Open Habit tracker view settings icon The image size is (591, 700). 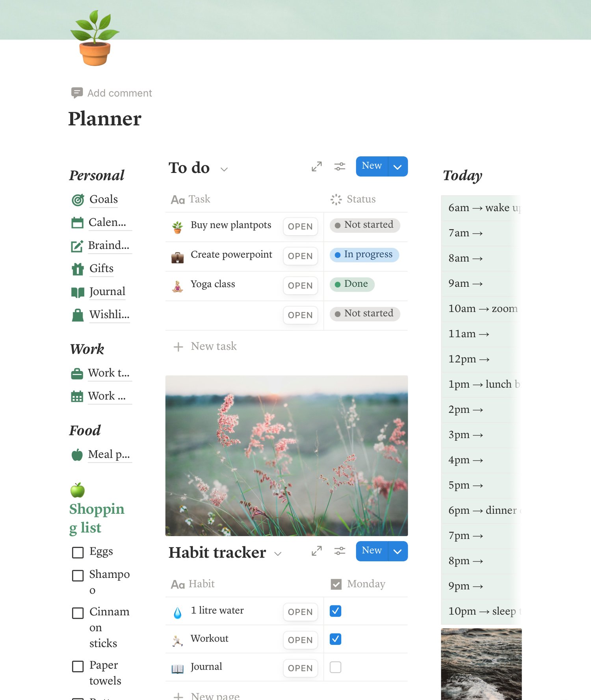[x=340, y=551]
